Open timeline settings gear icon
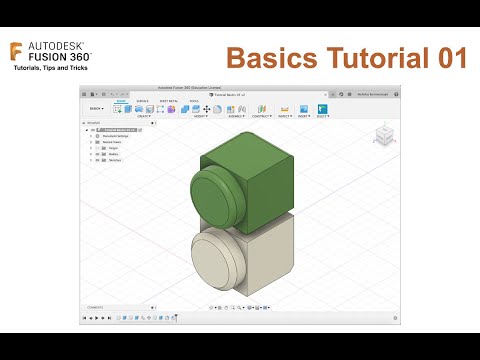The height and width of the screenshot is (360, 480). (x=395, y=318)
